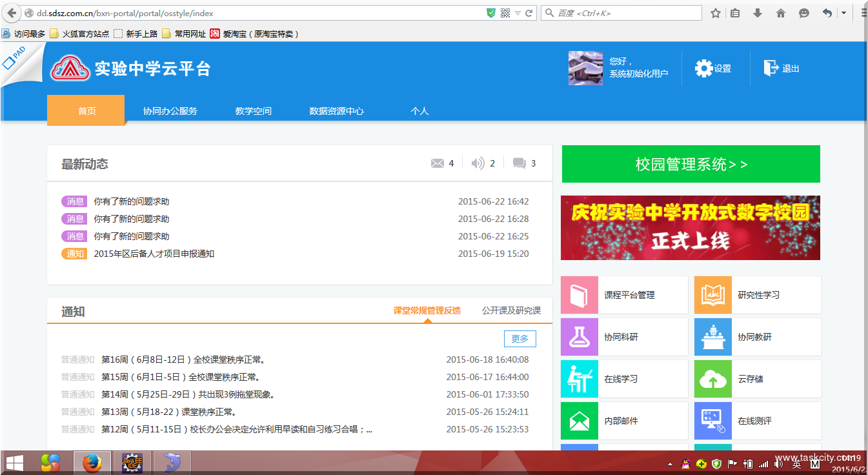Launch 在线学习 with the green desk icon
Viewport: 868px width, 475px height.
tap(579, 378)
